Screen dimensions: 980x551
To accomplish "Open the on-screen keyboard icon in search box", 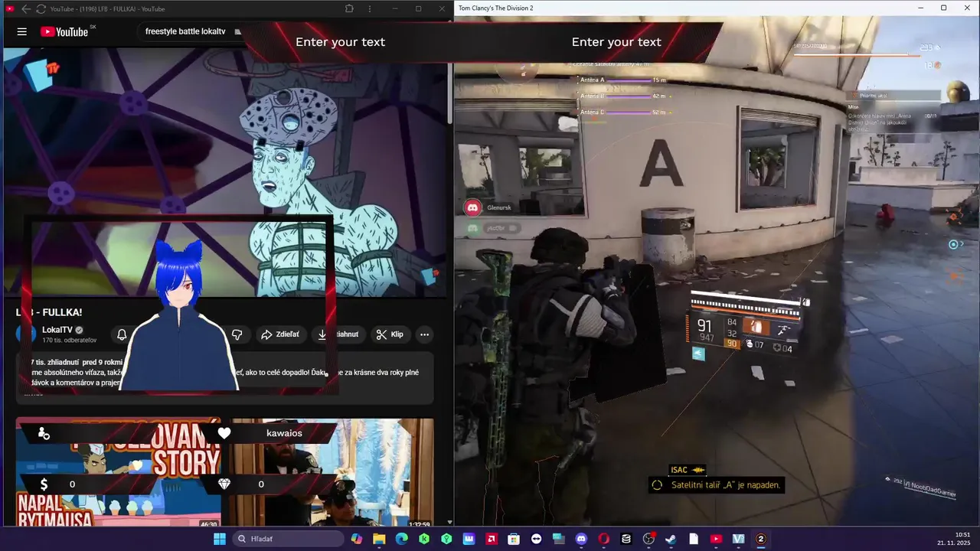I will pos(238,31).
